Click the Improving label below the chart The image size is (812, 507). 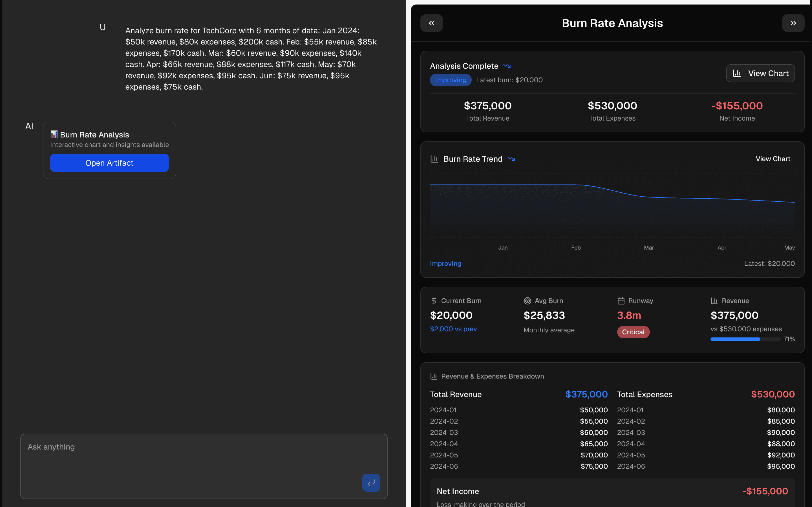point(445,264)
